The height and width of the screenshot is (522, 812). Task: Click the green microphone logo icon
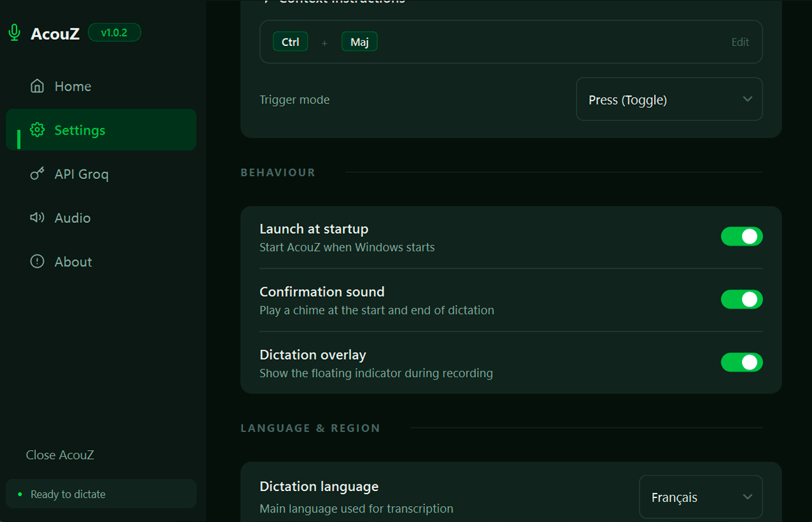click(x=14, y=33)
